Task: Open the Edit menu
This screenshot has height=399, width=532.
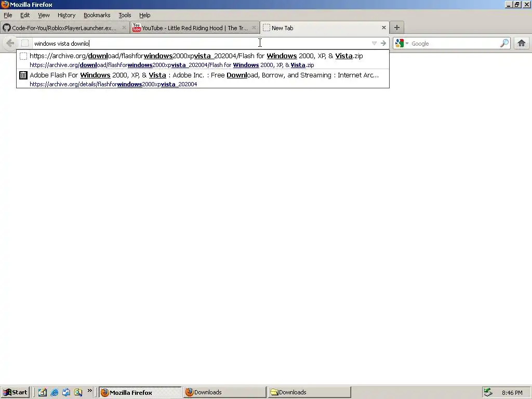Action: 25,15
